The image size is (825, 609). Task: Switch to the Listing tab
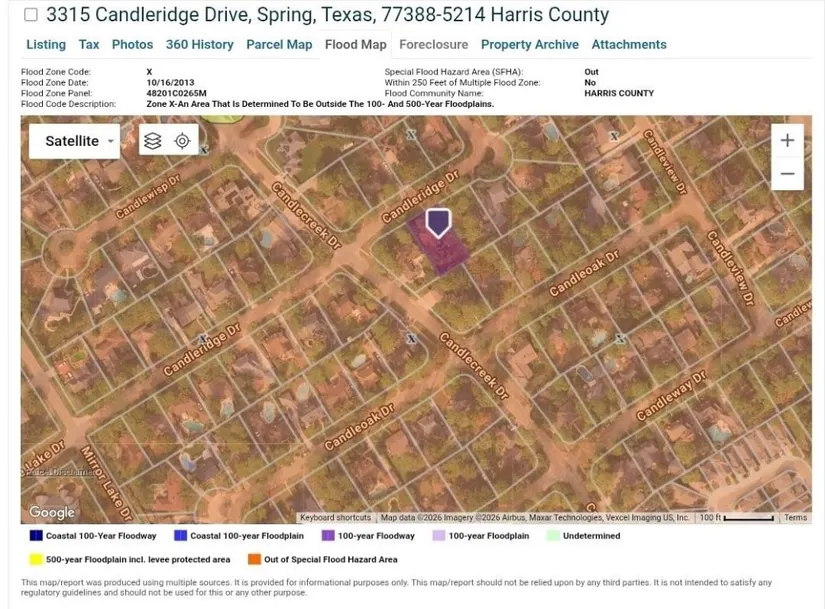pyautogui.click(x=46, y=45)
